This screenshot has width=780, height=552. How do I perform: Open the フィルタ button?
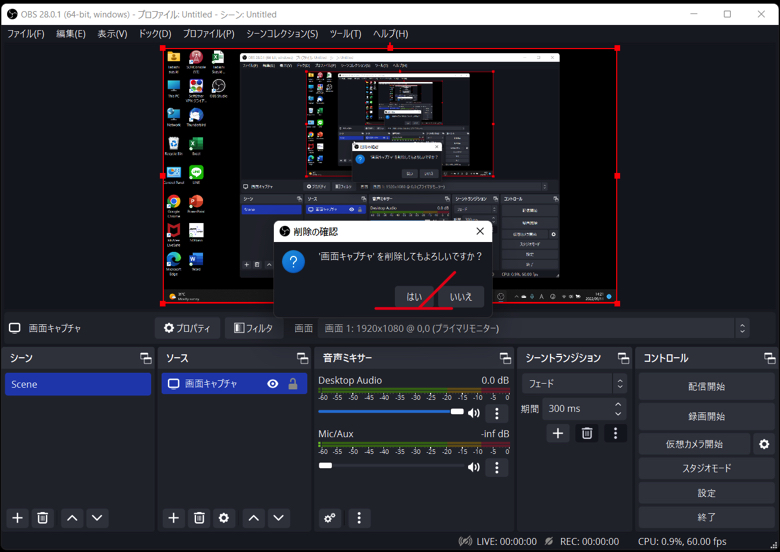point(254,328)
